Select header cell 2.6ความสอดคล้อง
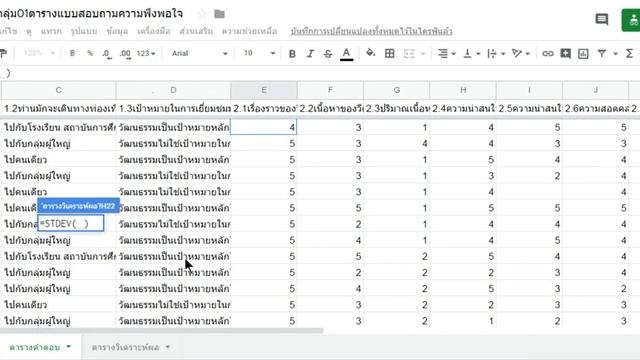This screenshot has width=640, height=360. (596, 109)
